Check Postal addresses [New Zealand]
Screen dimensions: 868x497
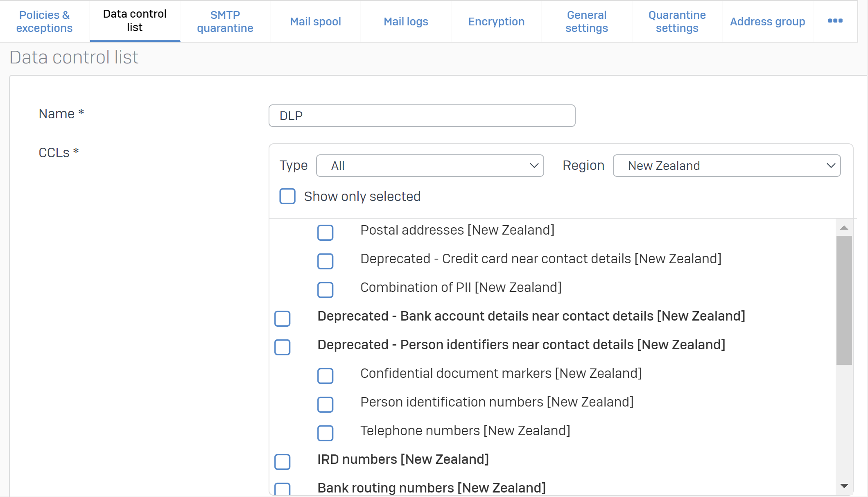[x=325, y=233]
